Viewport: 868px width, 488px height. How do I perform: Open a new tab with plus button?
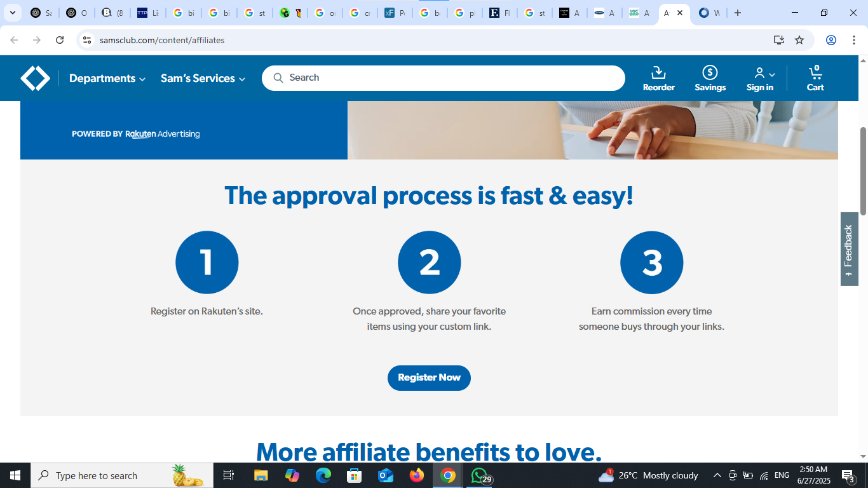point(738,13)
